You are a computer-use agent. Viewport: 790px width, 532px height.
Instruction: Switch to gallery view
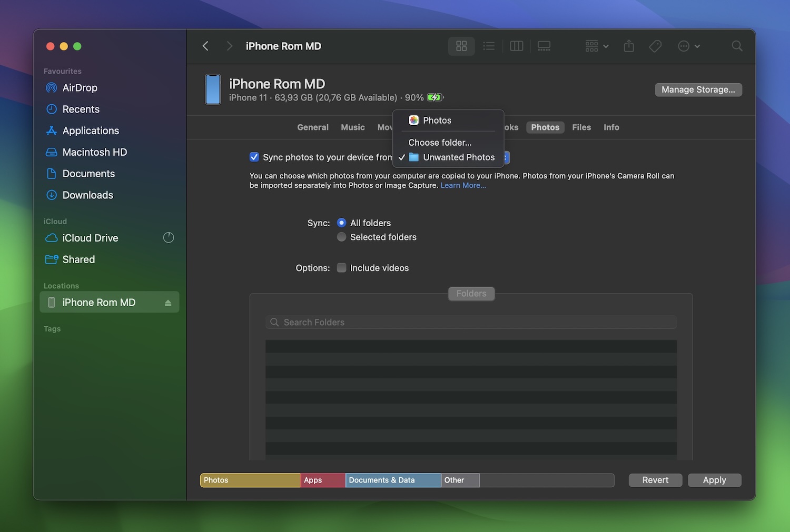tap(544, 46)
